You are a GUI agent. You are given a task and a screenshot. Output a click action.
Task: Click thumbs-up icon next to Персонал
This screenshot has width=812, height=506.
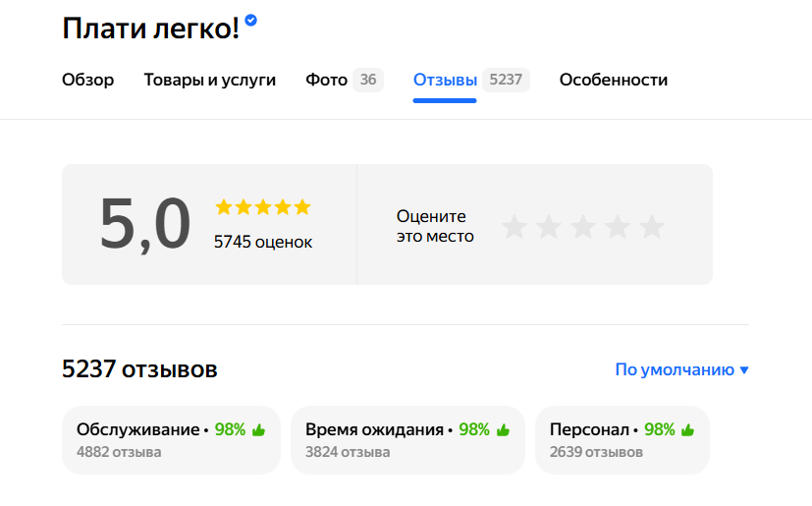687,429
